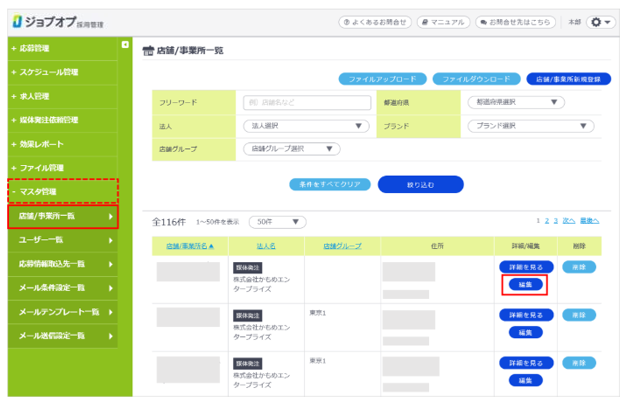Open the settings gear menu
The image size is (628, 404).
(x=601, y=22)
